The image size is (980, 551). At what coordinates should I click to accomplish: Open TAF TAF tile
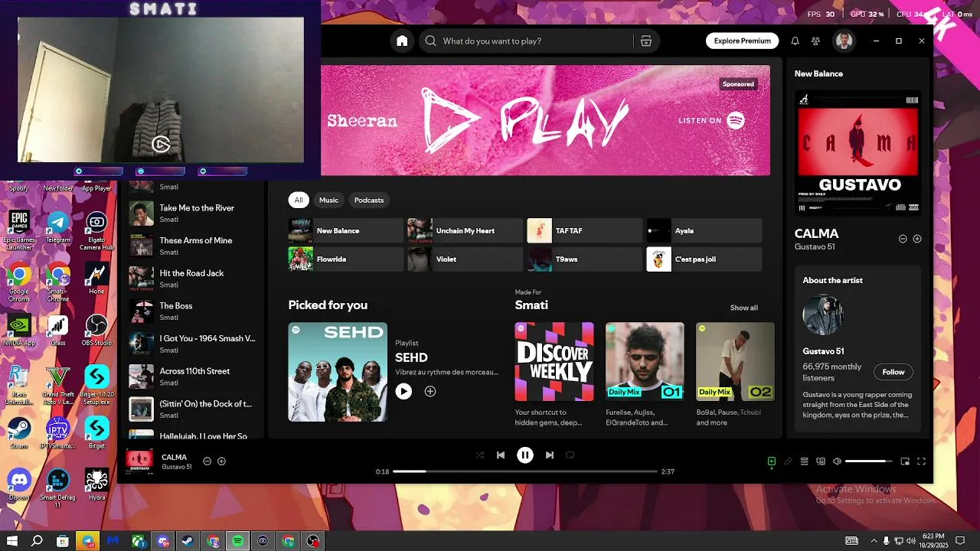584,230
